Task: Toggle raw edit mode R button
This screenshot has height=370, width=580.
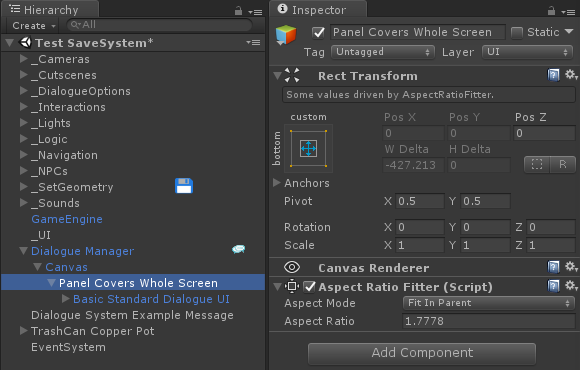Action: tap(563, 164)
